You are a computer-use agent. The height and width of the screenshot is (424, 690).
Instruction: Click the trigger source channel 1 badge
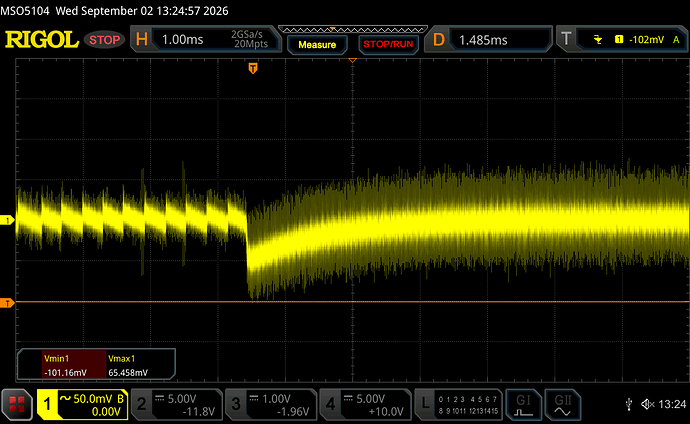[x=619, y=40]
